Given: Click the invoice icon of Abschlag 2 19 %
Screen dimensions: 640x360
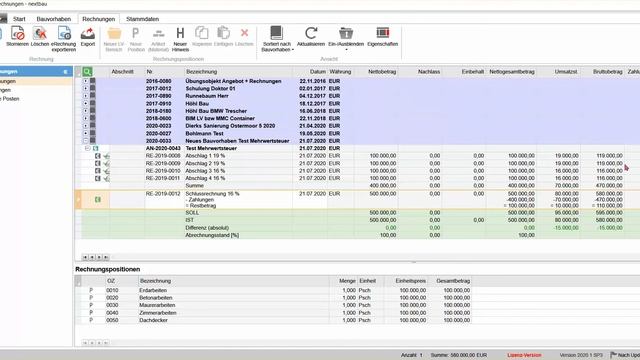Looking at the screenshot, I should tap(98, 163).
